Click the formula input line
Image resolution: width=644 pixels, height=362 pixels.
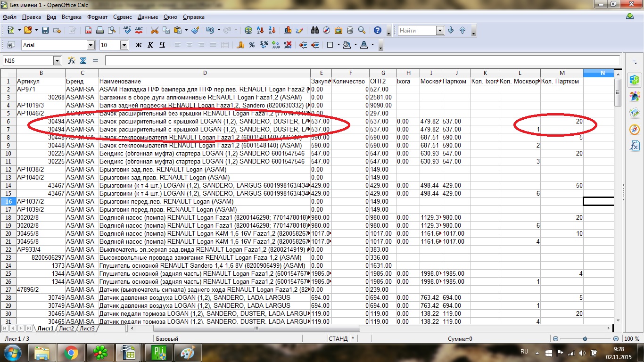[363, 60]
